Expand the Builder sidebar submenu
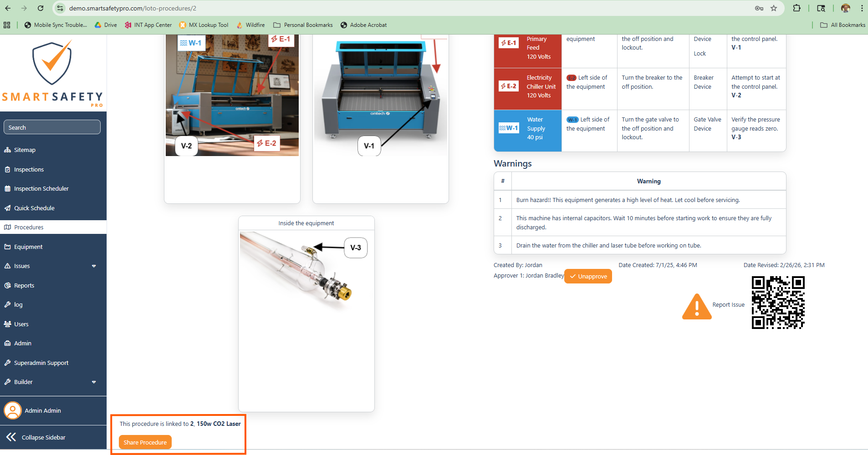868x455 pixels. coord(94,382)
